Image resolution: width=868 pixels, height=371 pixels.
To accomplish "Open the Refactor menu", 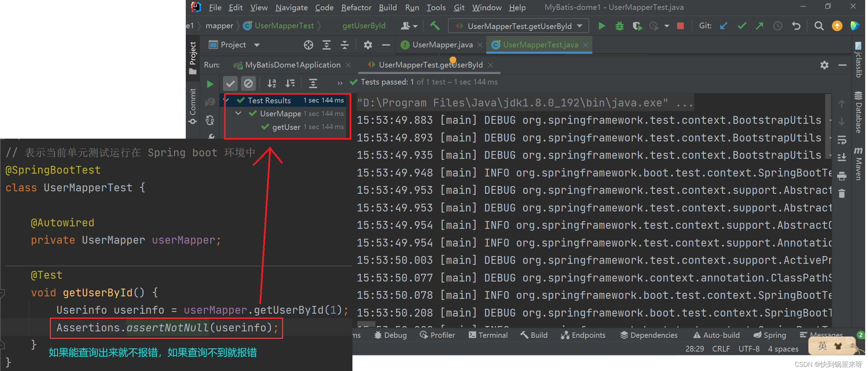I will 356,7.
